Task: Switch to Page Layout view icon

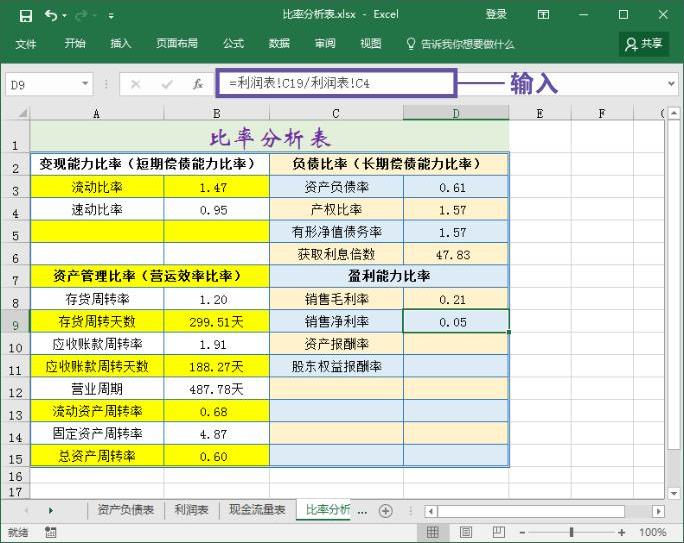Action: (x=465, y=532)
